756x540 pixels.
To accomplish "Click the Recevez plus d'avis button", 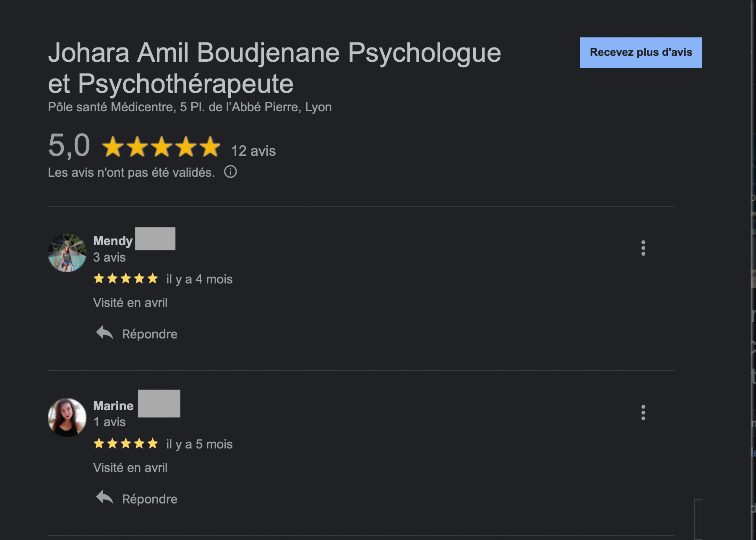I will 641,52.
